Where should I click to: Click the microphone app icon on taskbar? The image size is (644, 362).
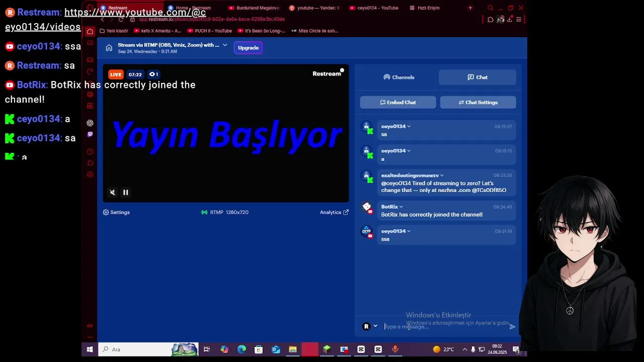click(395, 349)
